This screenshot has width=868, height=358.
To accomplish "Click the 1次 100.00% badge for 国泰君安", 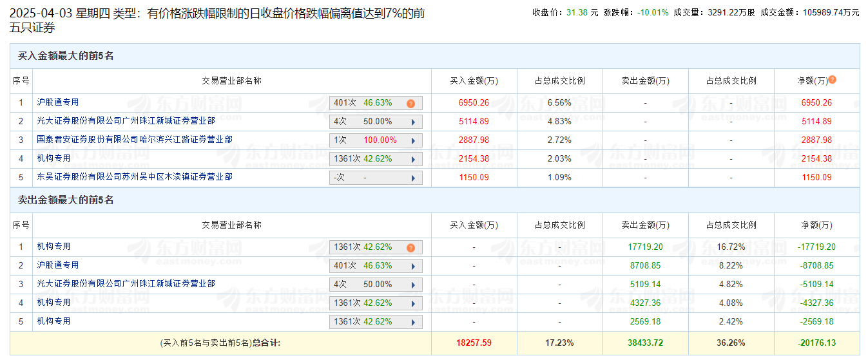I will click(x=376, y=140).
